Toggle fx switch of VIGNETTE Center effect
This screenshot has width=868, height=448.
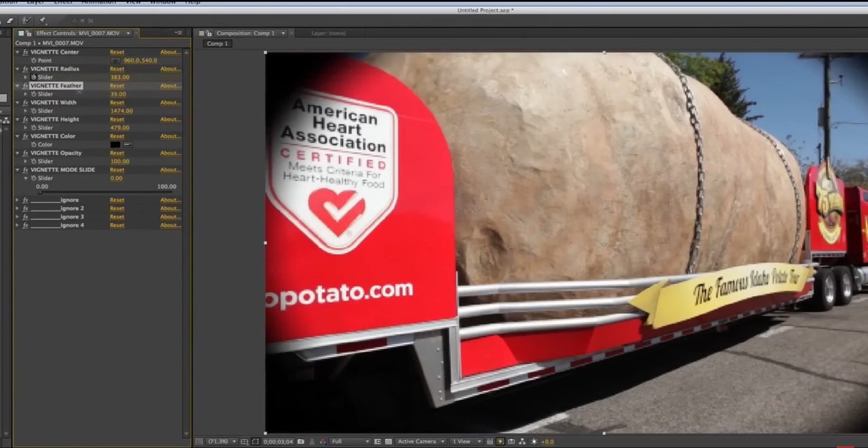click(26, 52)
